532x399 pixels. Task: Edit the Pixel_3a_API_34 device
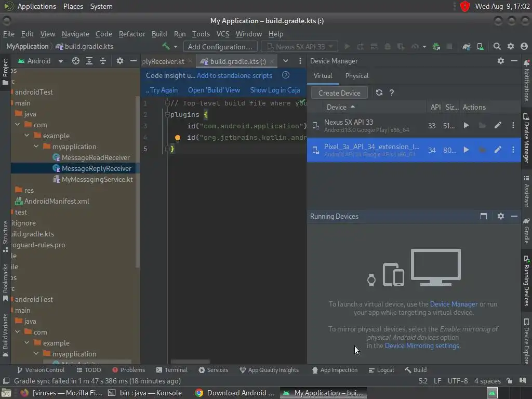pyautogui.click(x=498, y=150)
